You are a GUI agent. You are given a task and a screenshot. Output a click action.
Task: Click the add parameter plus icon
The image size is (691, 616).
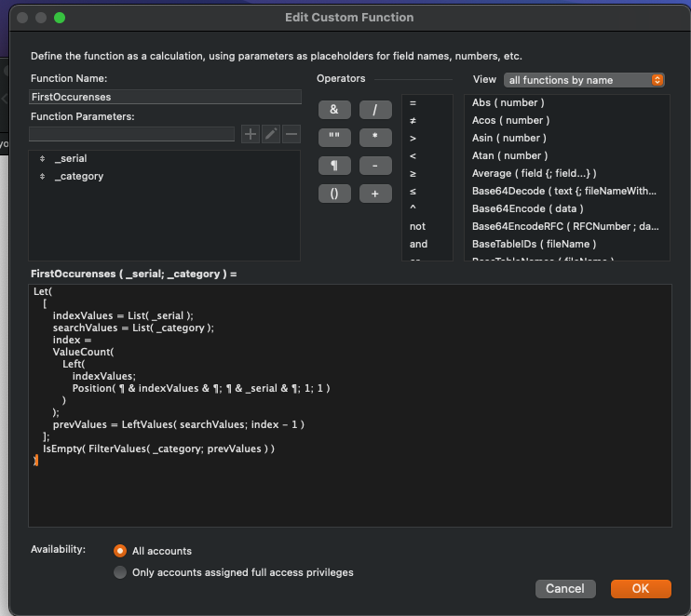(x=251, y=134)
